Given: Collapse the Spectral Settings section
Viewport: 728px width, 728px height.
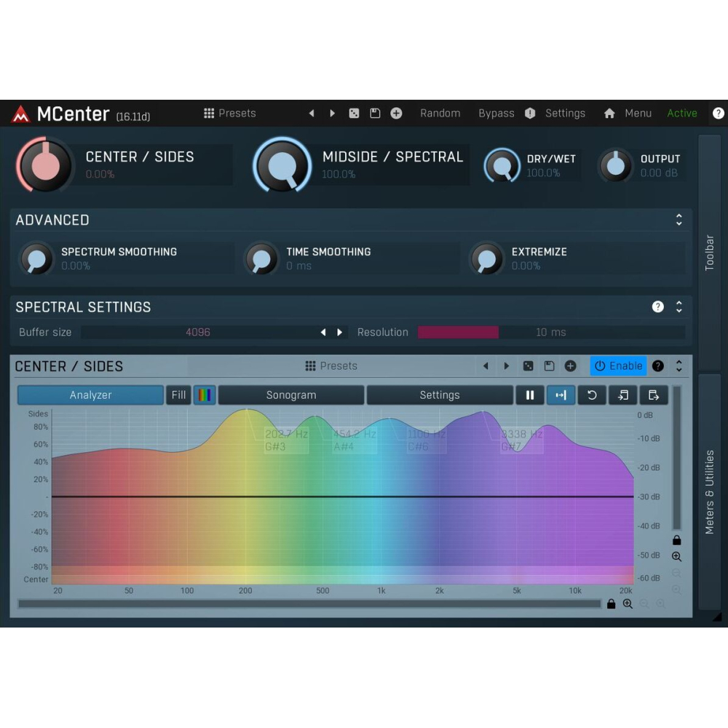Looking at the screenshot, I should pyautogui.click(x=678, y=307).
